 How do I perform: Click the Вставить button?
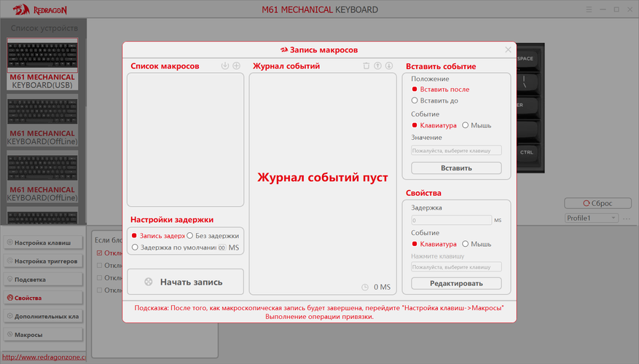click(456, 168)
